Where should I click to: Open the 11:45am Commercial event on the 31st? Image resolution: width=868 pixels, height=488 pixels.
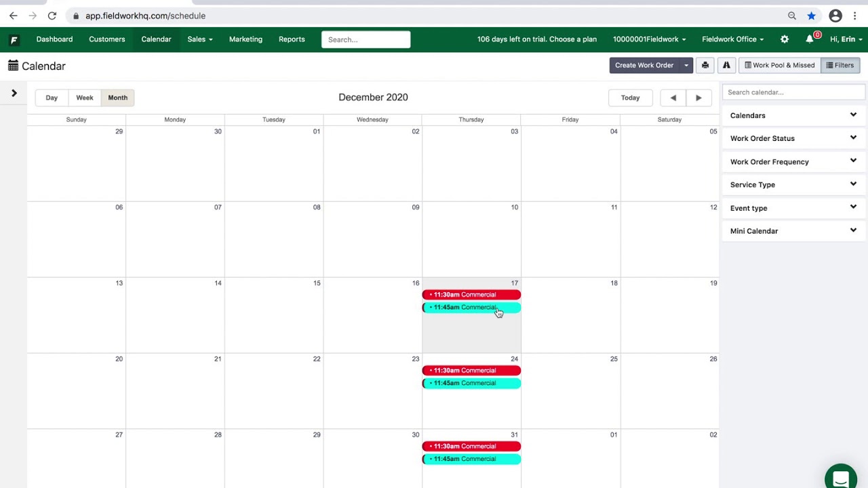[x=471, y=460]
